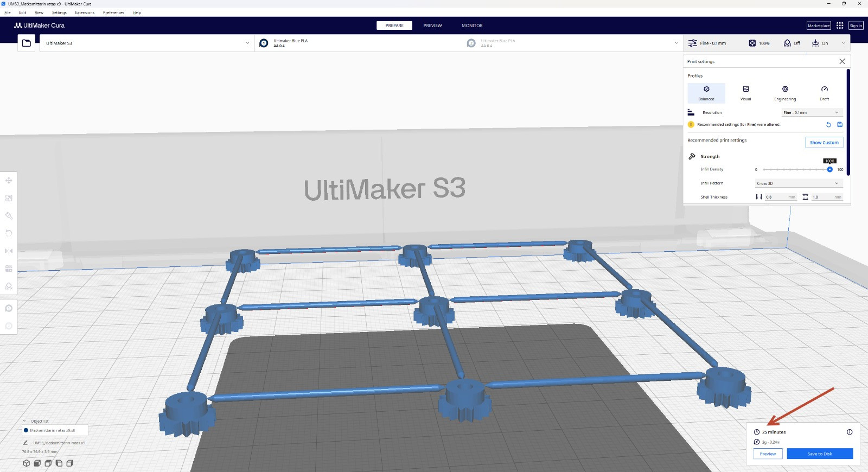Image resolution: width=868 pixels, height=472 pixels.
Task: Click the Infill Density slider handle
Action: pyautogui.click(x=829, y=169)
